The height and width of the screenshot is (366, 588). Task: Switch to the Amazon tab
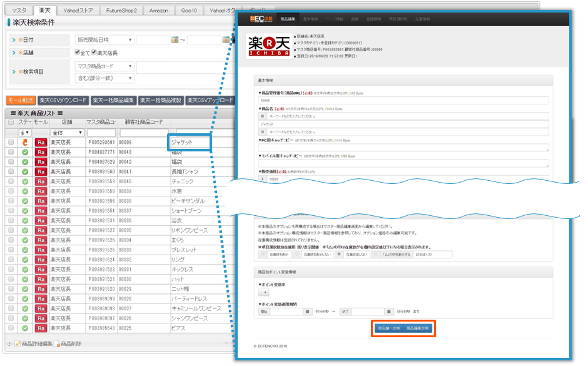pos(159,11)
